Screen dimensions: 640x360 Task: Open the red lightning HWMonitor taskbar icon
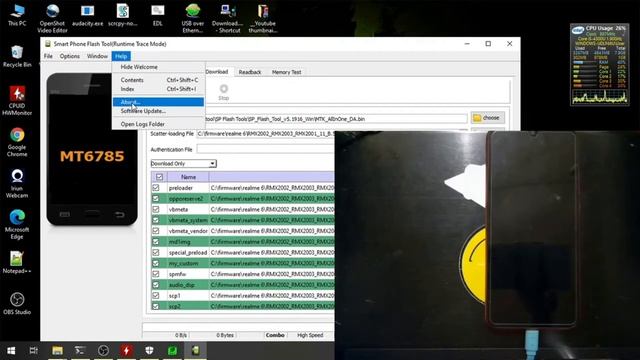[x=126, y=351]
